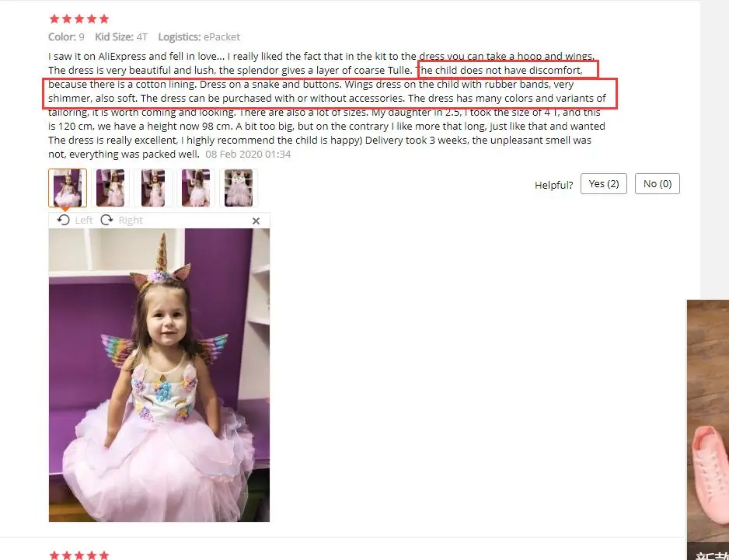The width and height of the screenshot is (729, 560).
Task: Close the enlarged photo preview
Action: pos(256,221)
